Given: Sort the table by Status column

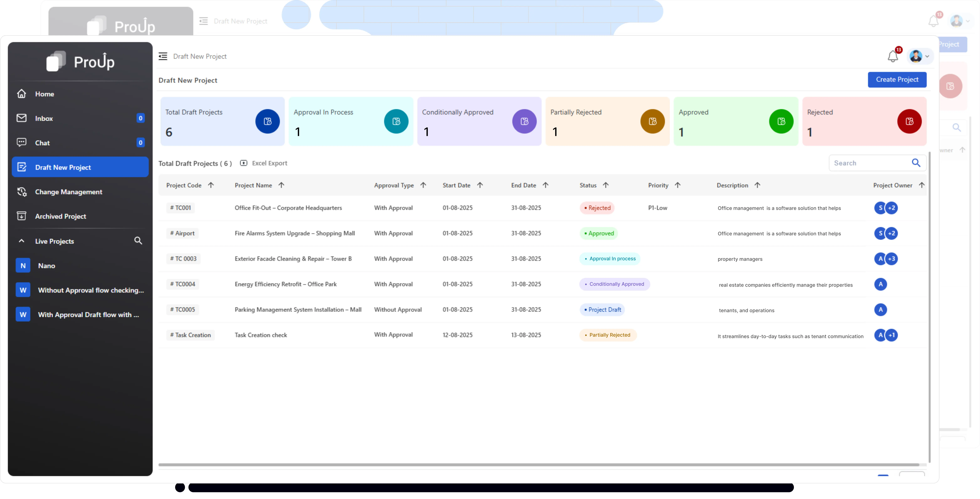Looking at the screenshot, I should click(606, 185).
